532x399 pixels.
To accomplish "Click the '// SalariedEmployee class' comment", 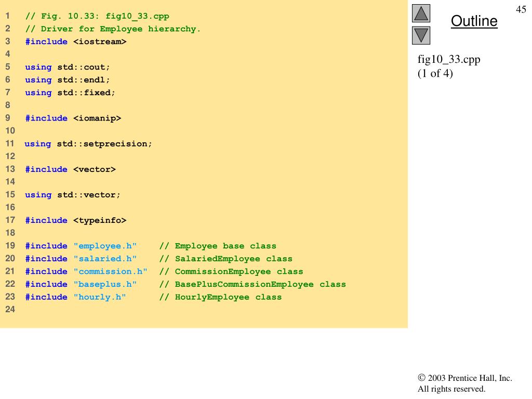I will [226, 259].
